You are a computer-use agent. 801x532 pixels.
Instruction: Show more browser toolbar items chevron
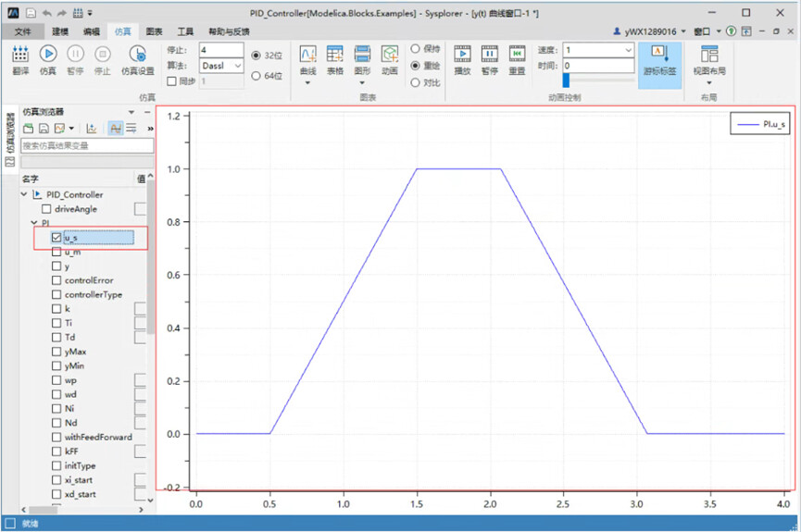pos(150,129)
